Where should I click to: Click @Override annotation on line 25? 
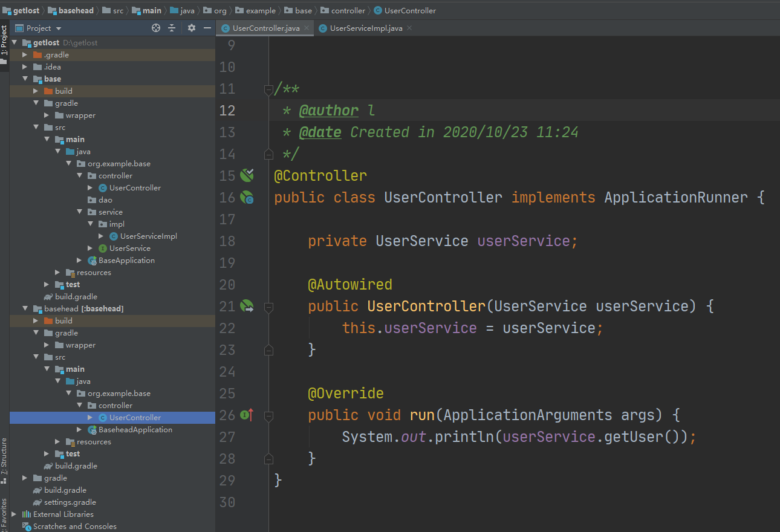point(346,394)
